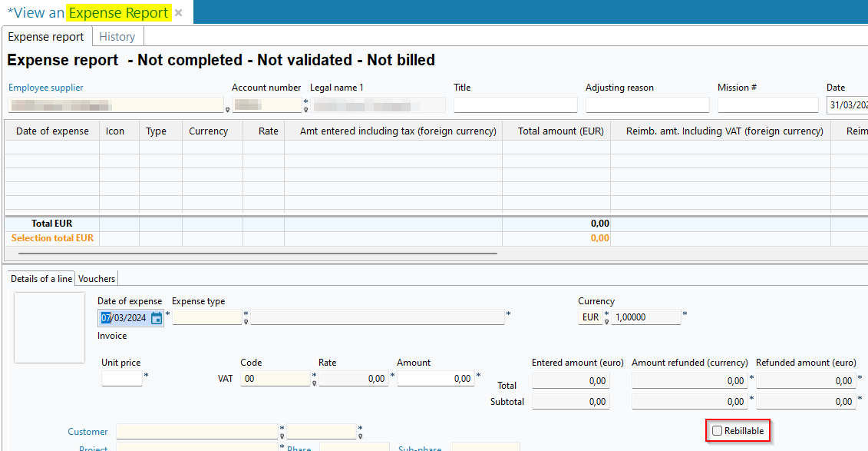This screenshot has width=868, height=451.
Task: Click the Mission # input field
Action: tap(767, 105)
